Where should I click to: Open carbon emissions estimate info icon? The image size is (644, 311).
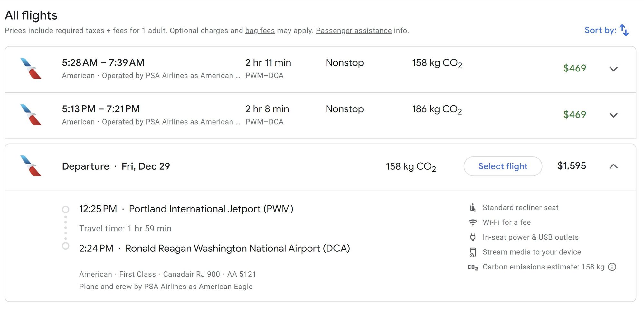click(x=612, y=267)
